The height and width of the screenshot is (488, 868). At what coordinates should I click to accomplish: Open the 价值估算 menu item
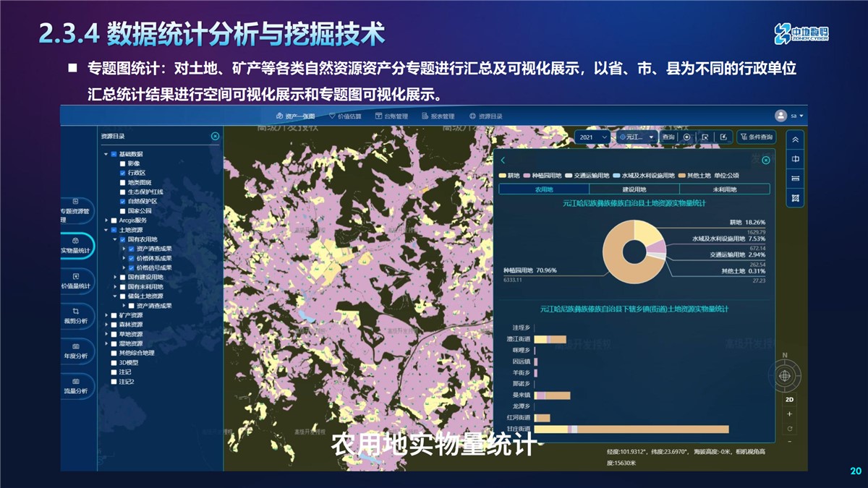[x=345, y=116]
